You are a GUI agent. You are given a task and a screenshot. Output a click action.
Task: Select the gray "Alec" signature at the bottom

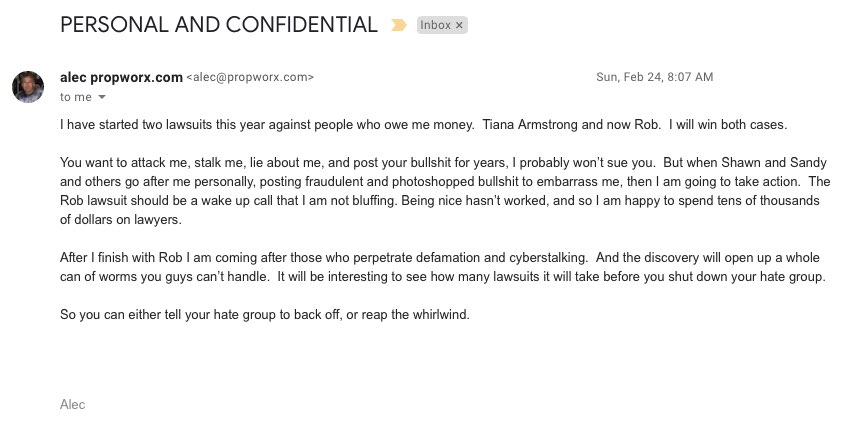click(73, 405)
